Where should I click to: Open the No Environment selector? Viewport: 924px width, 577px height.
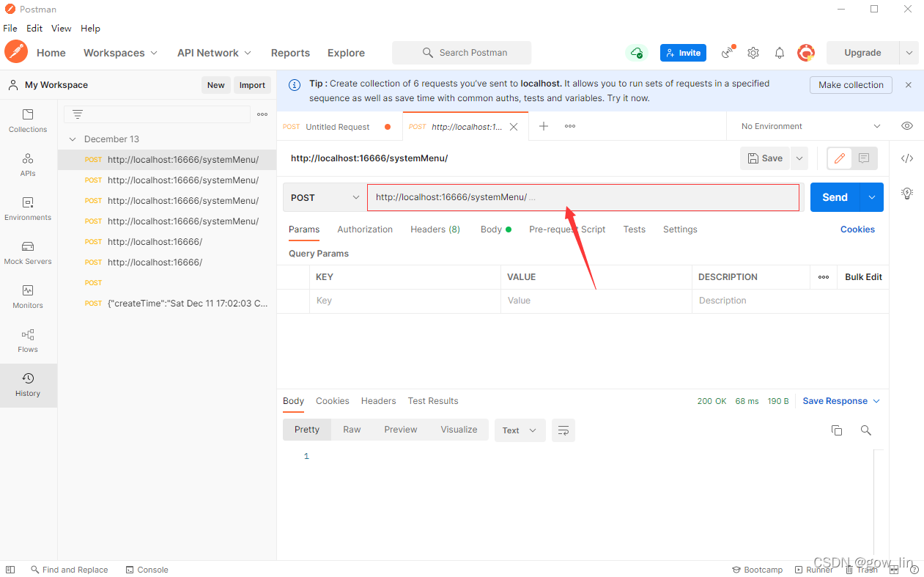pos(810,126)
